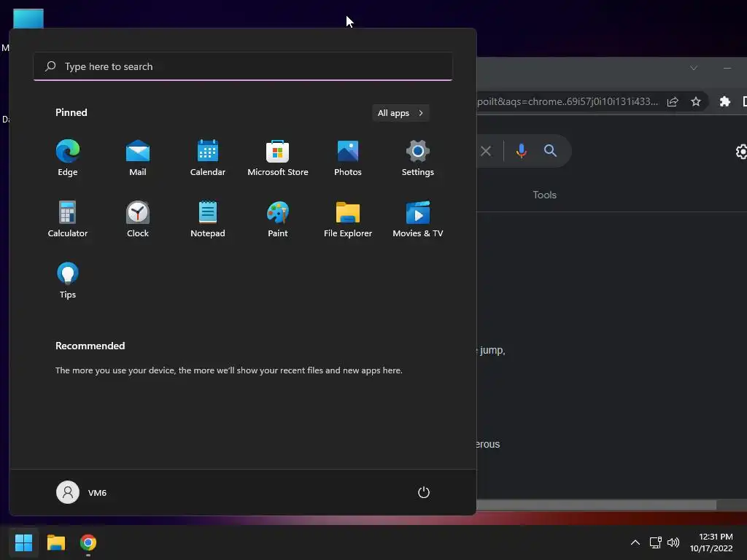Bookmark the page with Chrome's star icon
Image resolution: width=747 pixels, height=560 pixels.
click(695, 101)
